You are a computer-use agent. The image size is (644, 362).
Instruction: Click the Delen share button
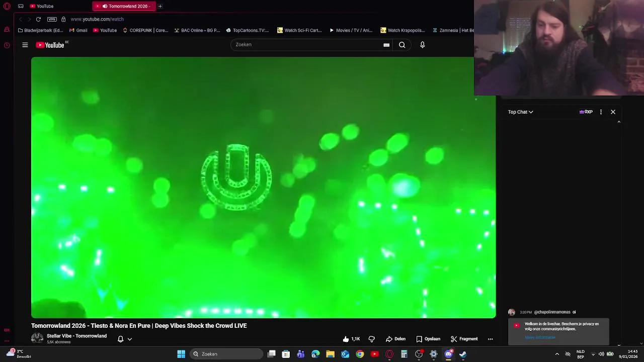(x=395, y=339)
